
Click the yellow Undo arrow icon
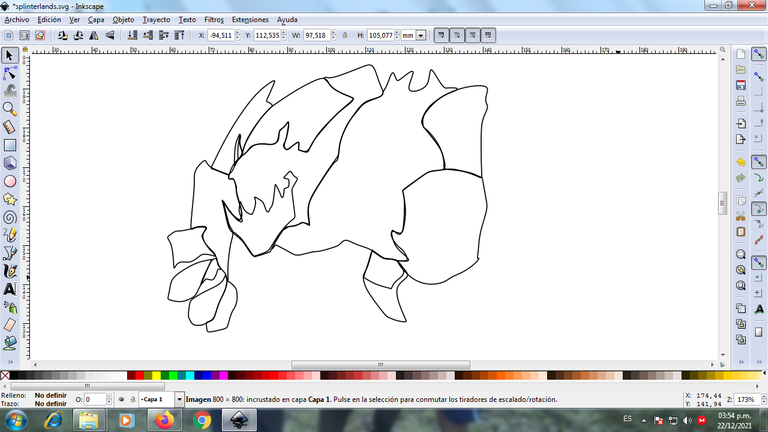coord(741,162)
